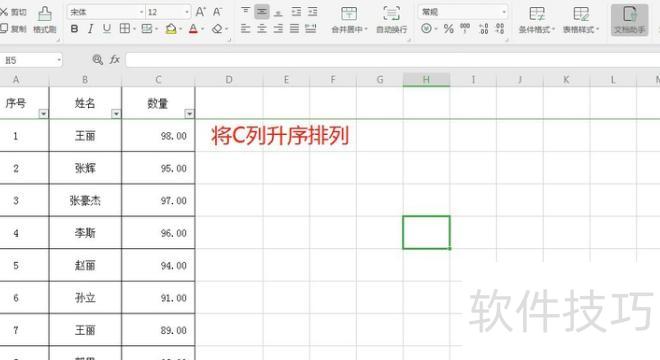Select the Format Painter (格式刷) brush

pos(45,20)
